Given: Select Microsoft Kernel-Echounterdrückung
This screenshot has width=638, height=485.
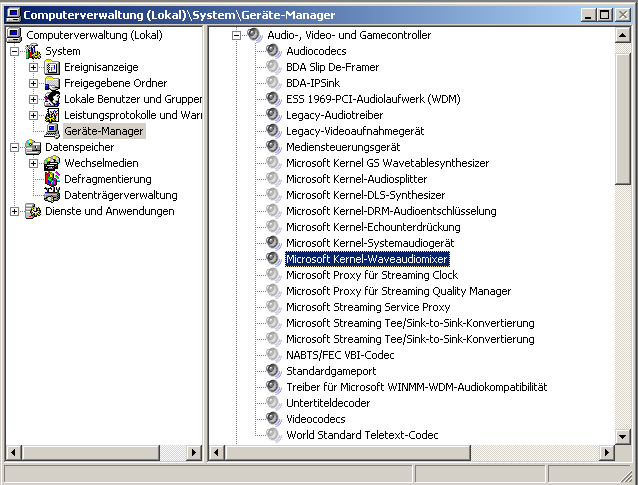Looking at the screenshot, I should pos(373,227).
